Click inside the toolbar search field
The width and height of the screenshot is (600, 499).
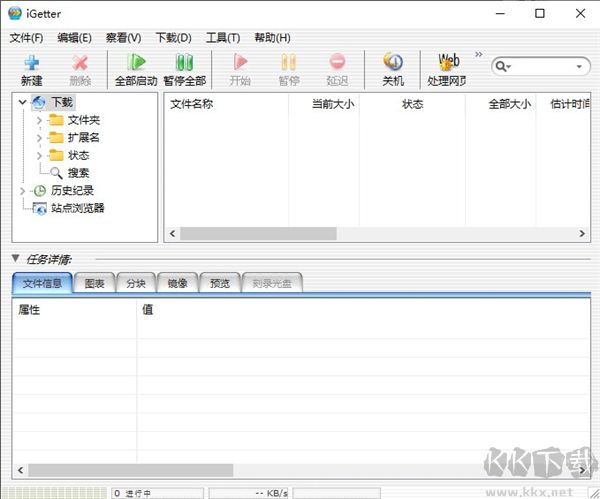543,67
